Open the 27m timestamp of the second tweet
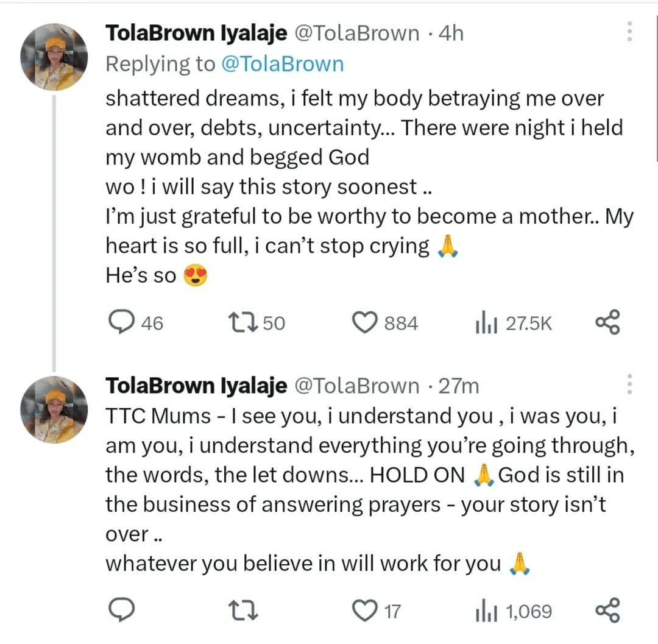This screenshot has height=644, width=658. [459, 386]
